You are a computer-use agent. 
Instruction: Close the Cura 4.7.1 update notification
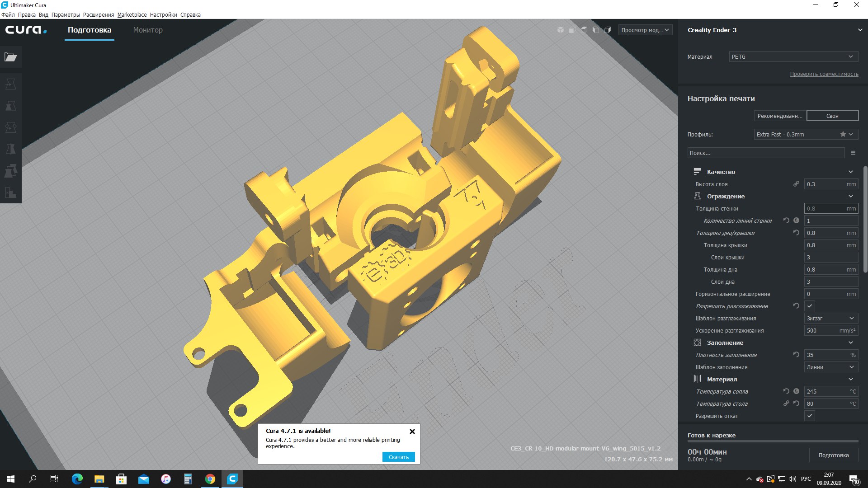412,432
